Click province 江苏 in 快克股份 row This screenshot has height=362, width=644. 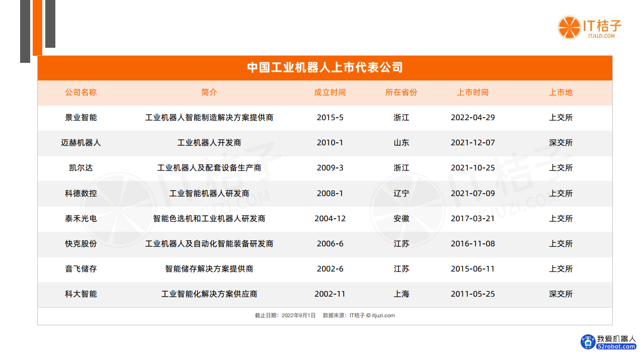pos(401,244)
